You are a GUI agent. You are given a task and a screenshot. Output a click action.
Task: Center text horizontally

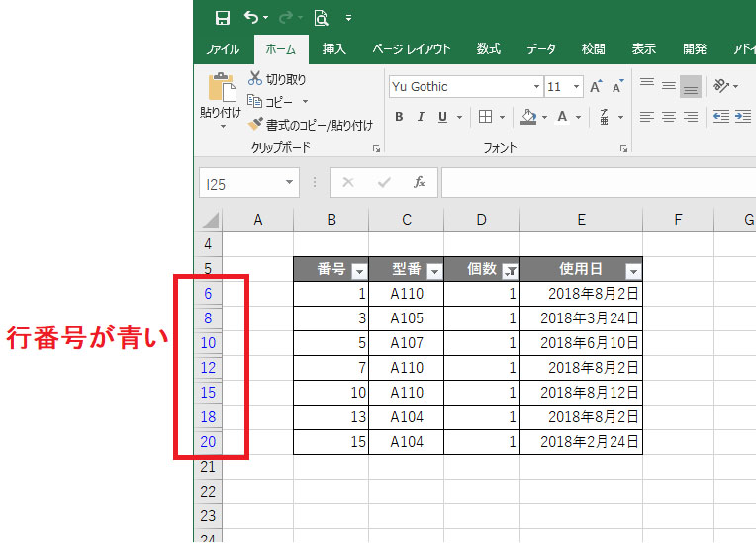[x=669, y=117]
